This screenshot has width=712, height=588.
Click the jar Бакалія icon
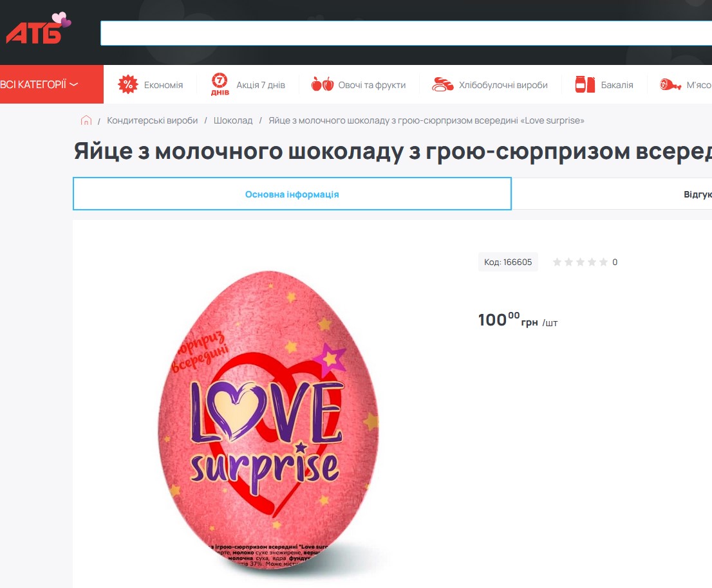pyautogui.click(x=585, y=84)
